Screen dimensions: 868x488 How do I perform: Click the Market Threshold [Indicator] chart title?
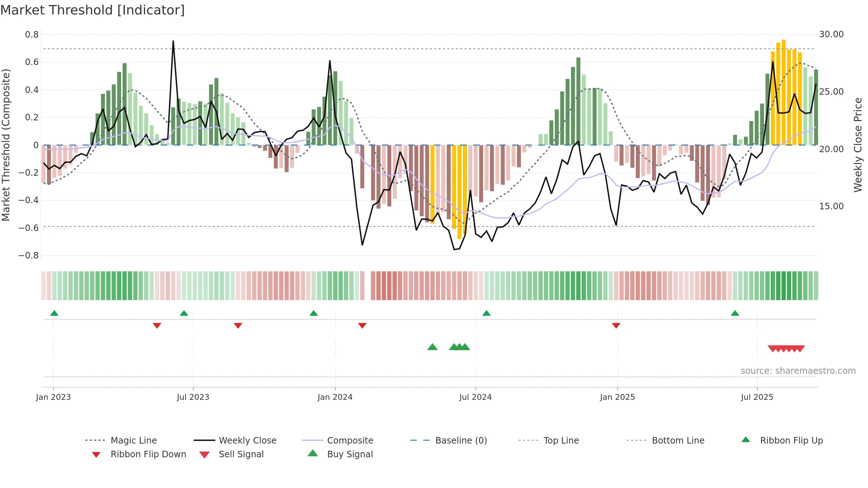click(x=93, y=10)
